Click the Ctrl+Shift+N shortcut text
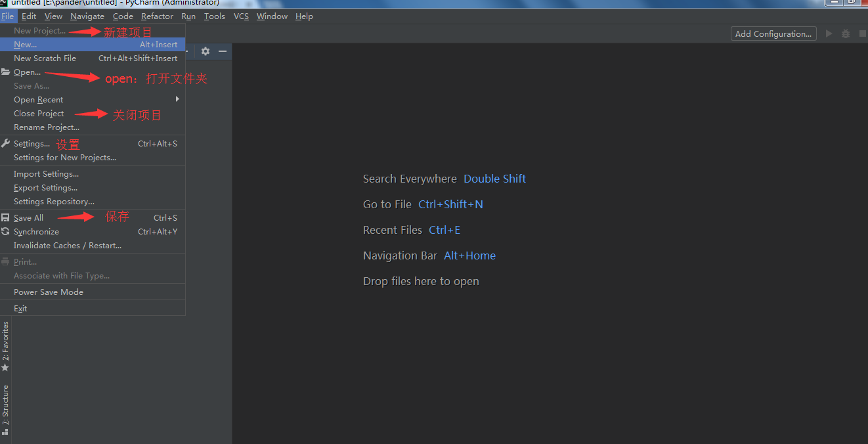 point(450,204)
